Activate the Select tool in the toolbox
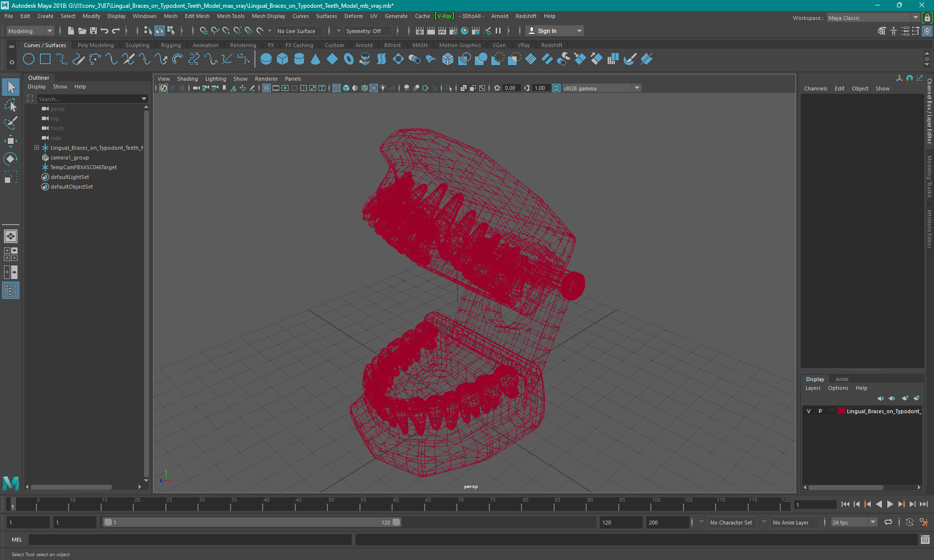 (x=11, y=87)
